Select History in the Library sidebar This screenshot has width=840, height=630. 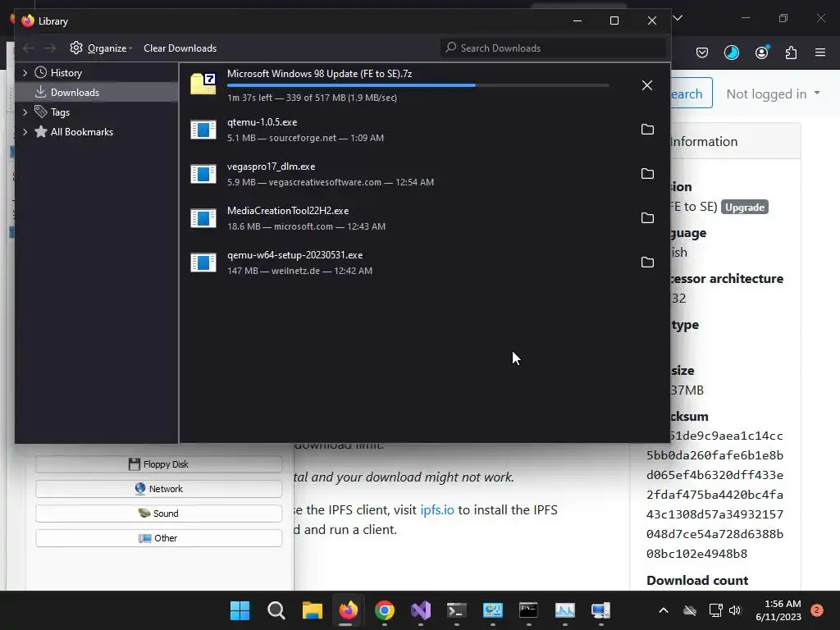coord(66,73)
